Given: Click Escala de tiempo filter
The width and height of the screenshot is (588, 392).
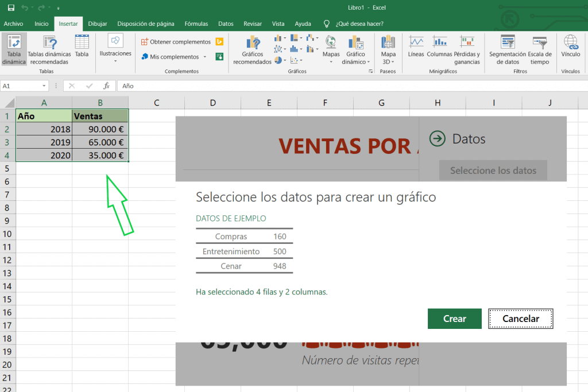Looking at the screenshot, I should [540, 50].
